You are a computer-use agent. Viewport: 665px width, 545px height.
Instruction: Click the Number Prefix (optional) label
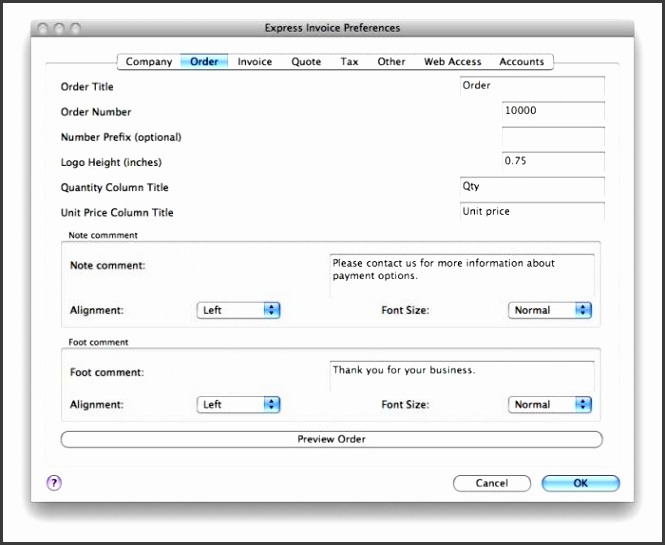121,137
